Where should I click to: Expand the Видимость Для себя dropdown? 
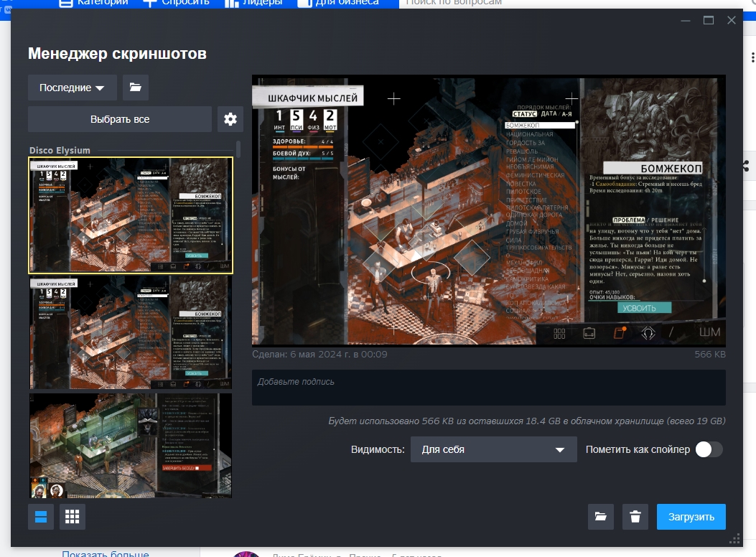coord(494,449)
